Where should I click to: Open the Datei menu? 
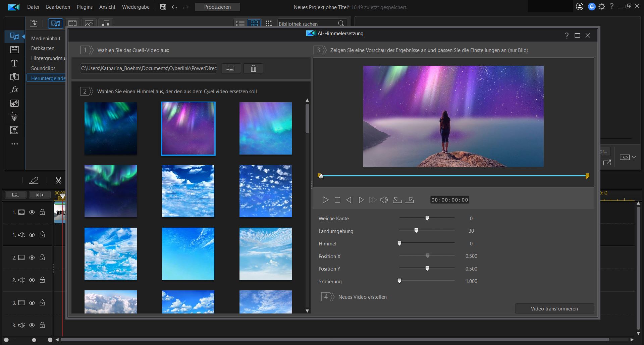click(x=33, y=7)
